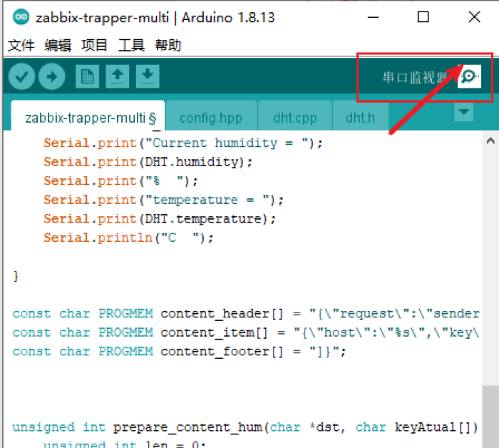Click the line Serial.print("% ");
The height and width of the screenshot is (448, 499).
point(121,181)
